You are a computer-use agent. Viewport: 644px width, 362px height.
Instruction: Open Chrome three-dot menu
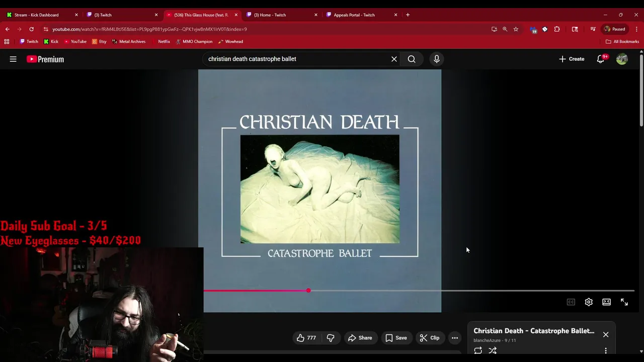636,29
